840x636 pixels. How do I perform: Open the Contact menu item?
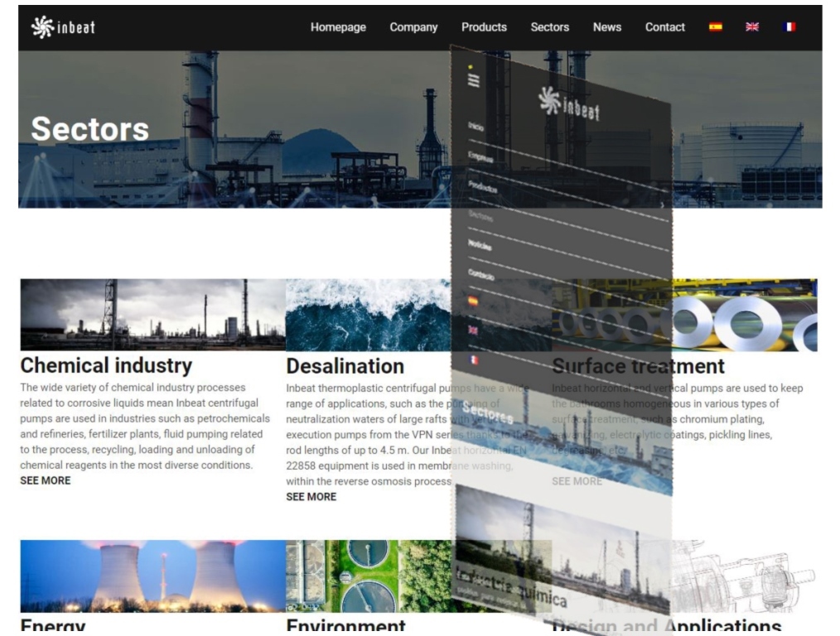click(665, 27)
